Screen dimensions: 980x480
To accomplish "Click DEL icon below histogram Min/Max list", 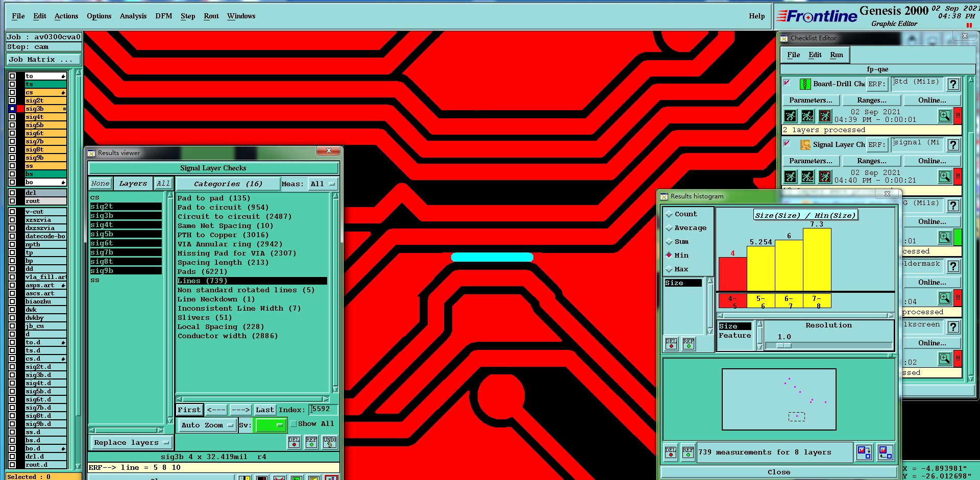I will (671, 344).
